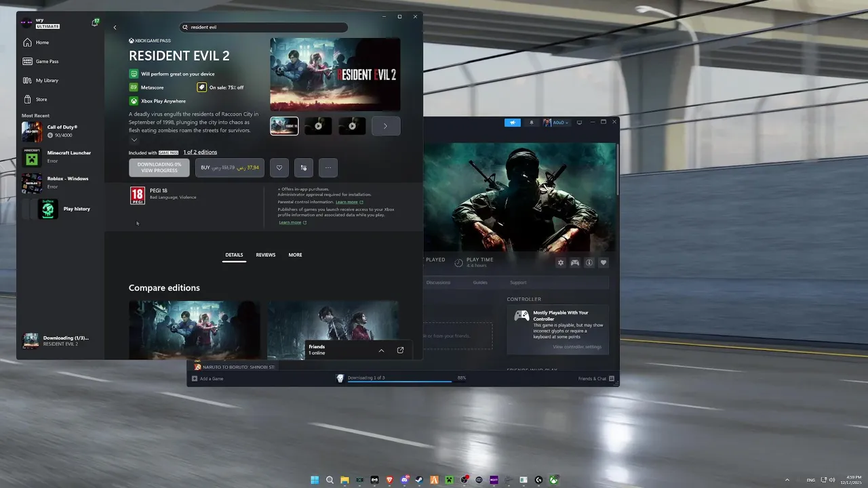Click Add a Game in Steam

coord(208,379)
